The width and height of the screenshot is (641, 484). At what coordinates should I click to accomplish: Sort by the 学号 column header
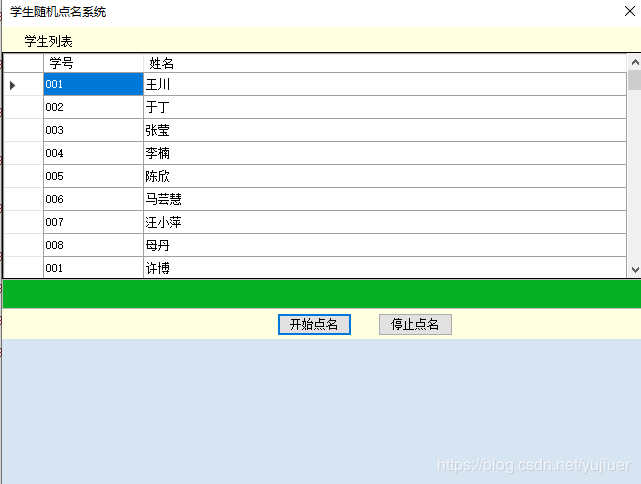93,63
